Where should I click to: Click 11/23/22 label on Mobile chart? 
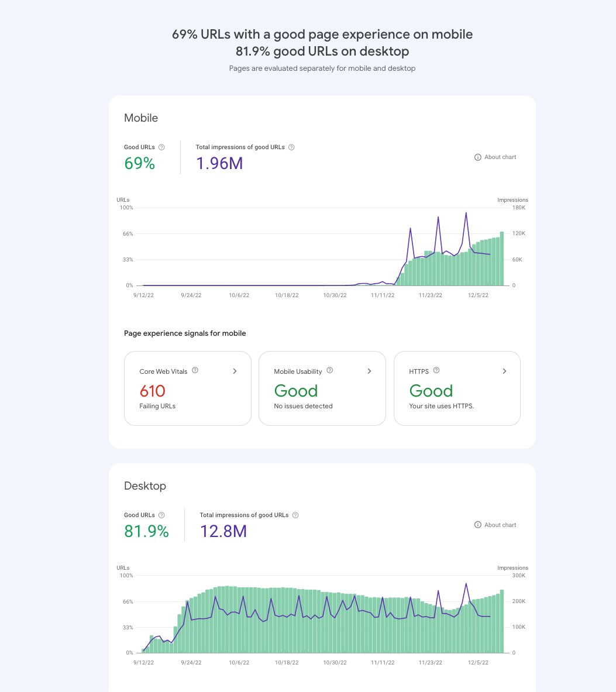(430, 295)
